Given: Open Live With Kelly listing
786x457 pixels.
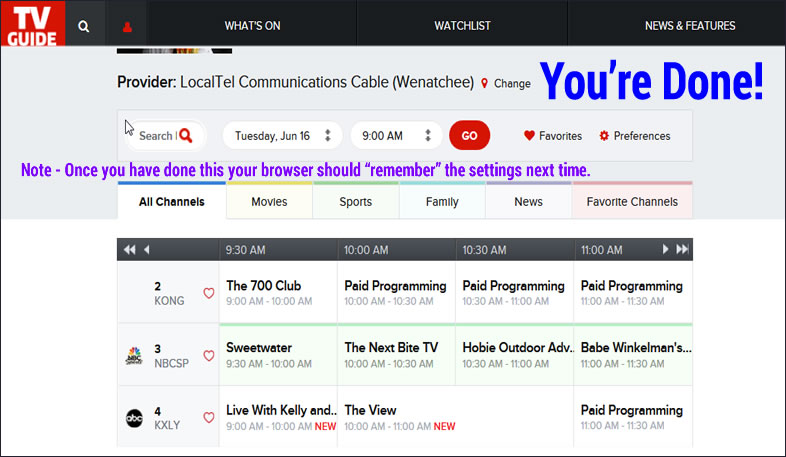Looking at the screenshot, I should pyautogui.click(x=281, y=410).
